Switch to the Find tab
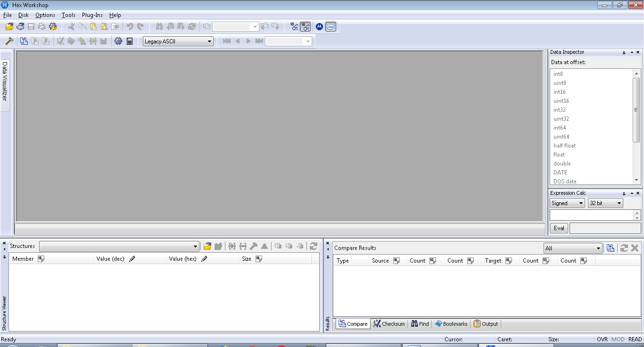The image size is (644, 347). 420,324
